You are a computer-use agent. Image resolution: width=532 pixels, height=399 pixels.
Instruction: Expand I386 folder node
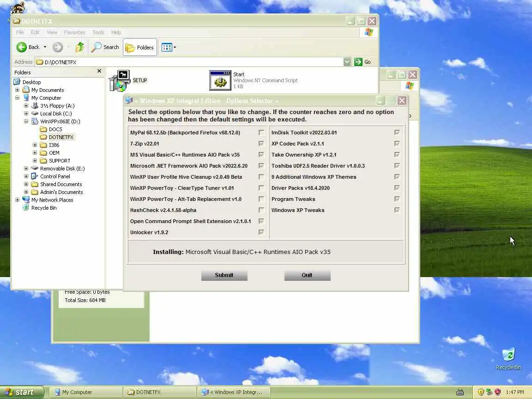[x=35, y=145]
